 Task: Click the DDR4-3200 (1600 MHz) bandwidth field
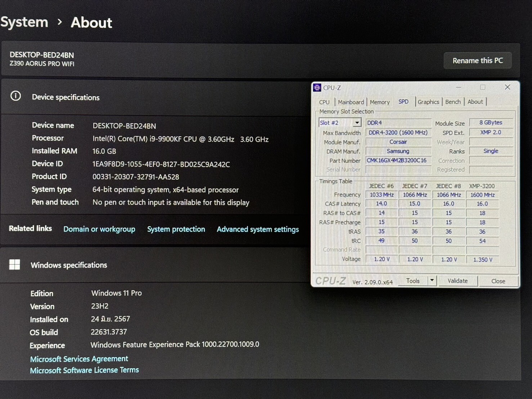pos(398,133)
